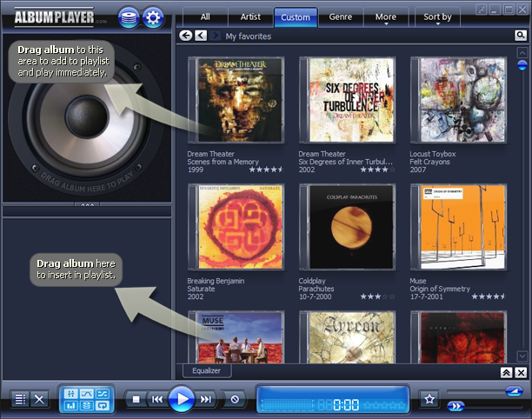Click the scroll-down arrow of album list
The height and width of the screenshot is (419, 532).
click(522, 356)
